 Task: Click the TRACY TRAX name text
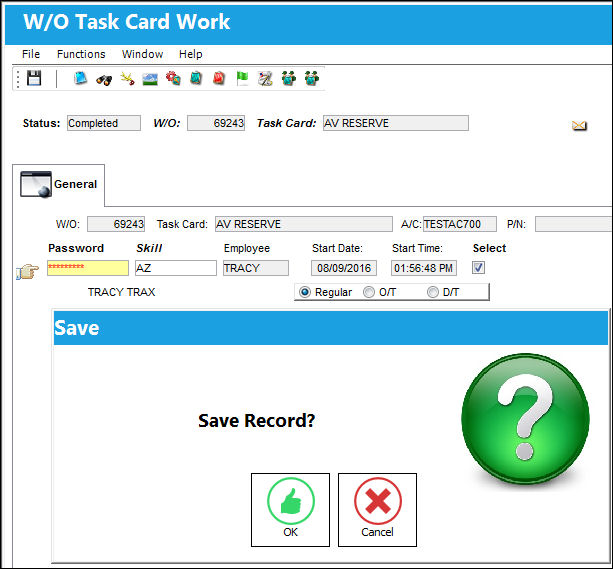[x=121, y=292]
